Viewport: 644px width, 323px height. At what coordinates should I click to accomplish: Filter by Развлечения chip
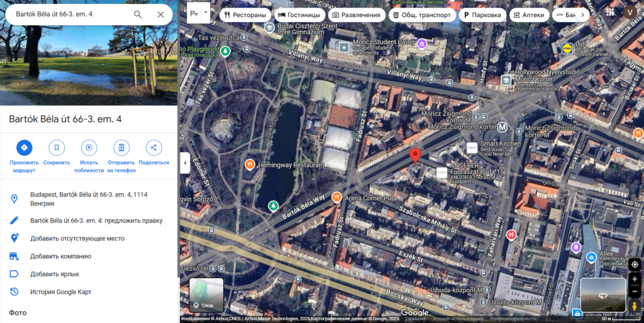tap(357, 14)
